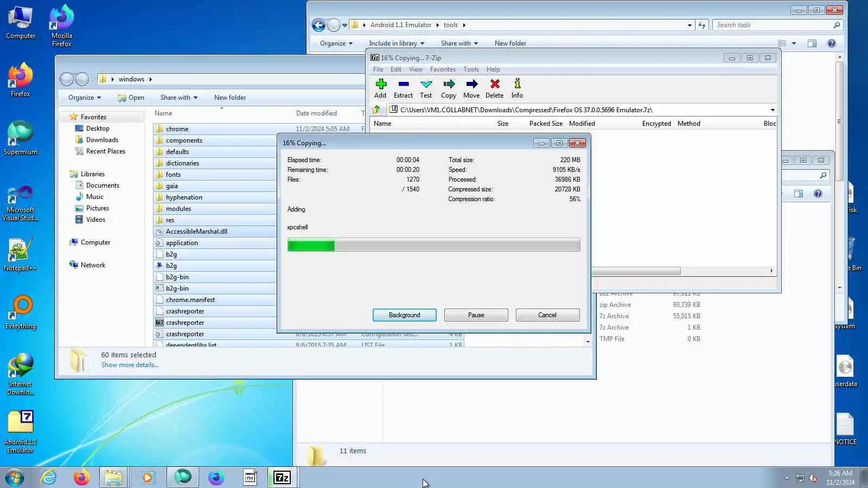Open the 7-Zip File menu
The image size is (868, 488).
(x=378, y=69)
